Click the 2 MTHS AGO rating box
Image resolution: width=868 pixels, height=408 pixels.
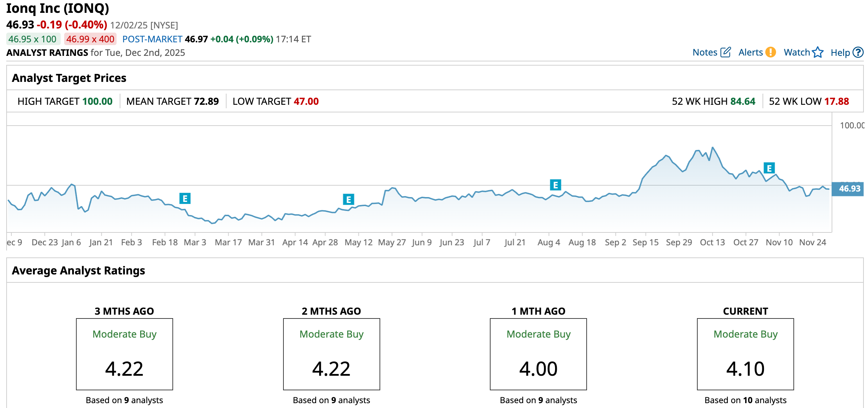coord(331,354)
